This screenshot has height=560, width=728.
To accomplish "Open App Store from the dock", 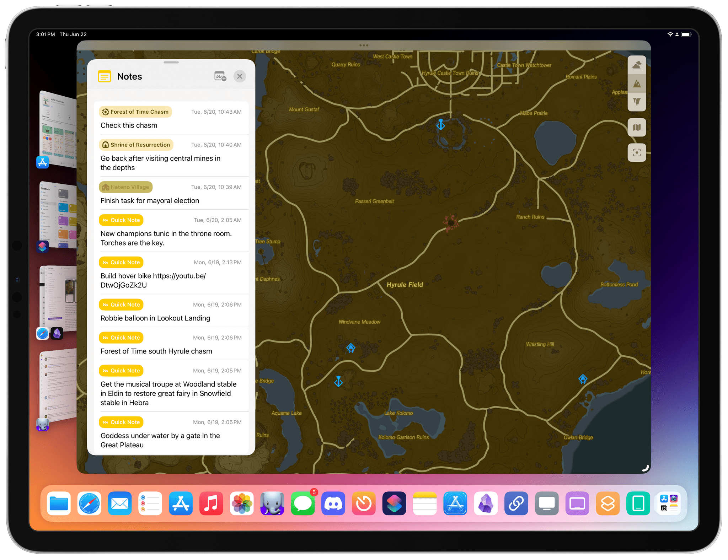I will tap(181, 504).
